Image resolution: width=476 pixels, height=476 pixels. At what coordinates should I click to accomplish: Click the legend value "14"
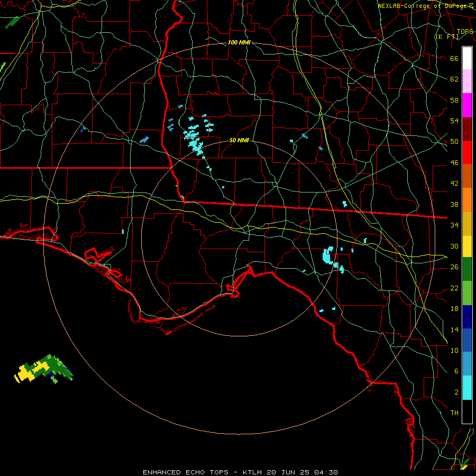coord(454,329)
